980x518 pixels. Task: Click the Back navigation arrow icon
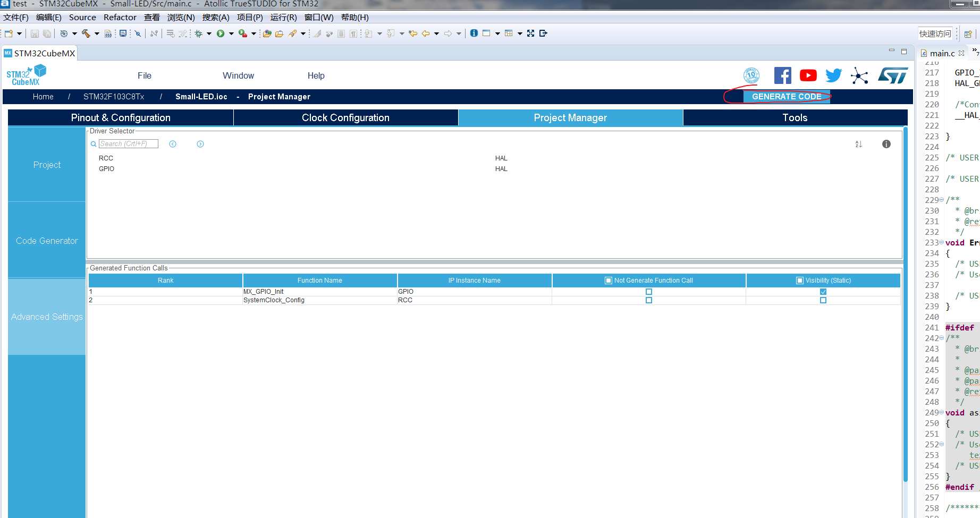point(426,33)
